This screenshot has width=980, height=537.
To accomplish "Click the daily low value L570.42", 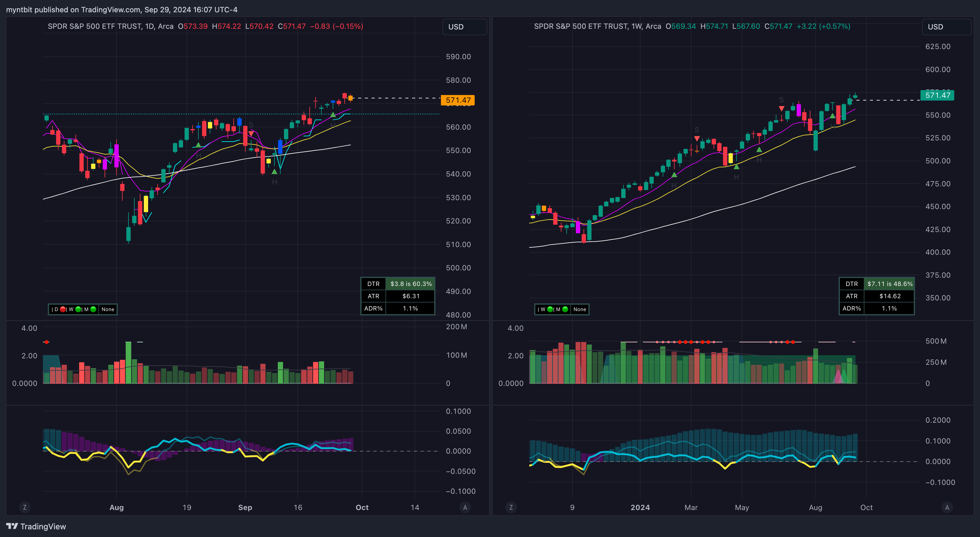I will (x=259, y=26).
